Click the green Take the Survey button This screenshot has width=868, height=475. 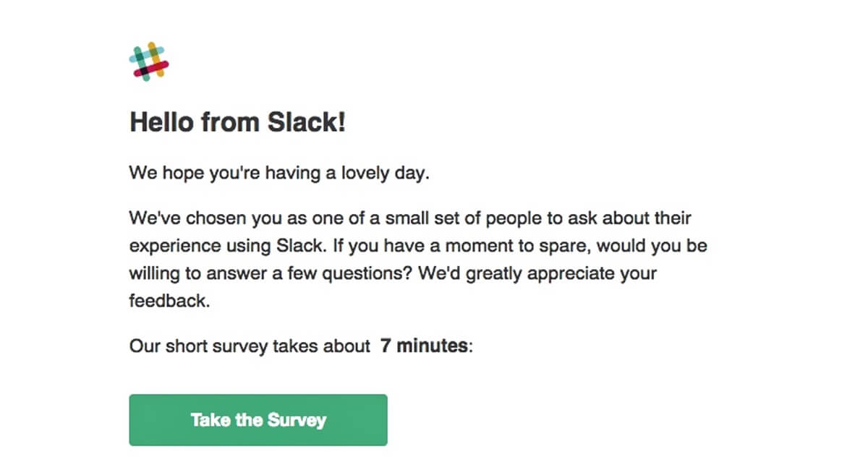(258, 420)
